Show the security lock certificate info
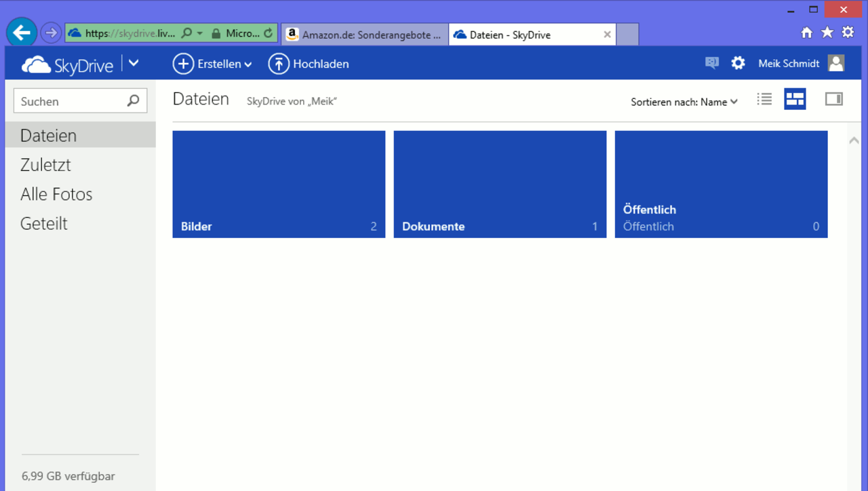 [216, 33]
